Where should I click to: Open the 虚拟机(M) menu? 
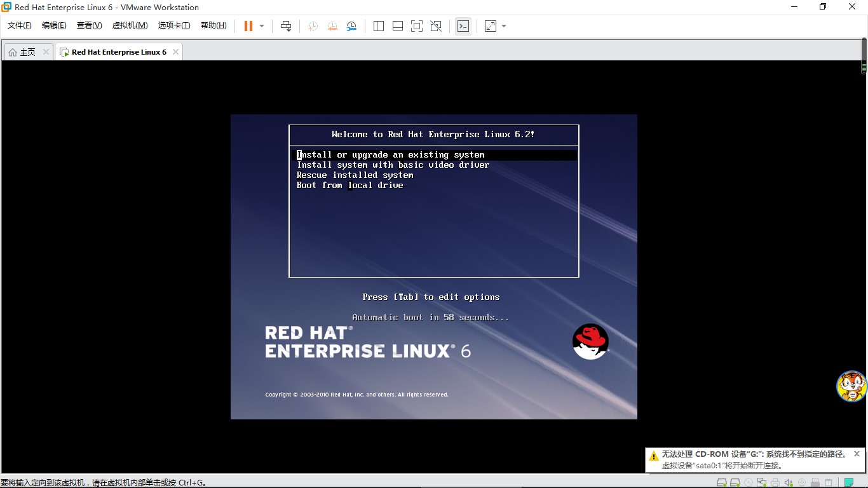[x=130, y=25]
